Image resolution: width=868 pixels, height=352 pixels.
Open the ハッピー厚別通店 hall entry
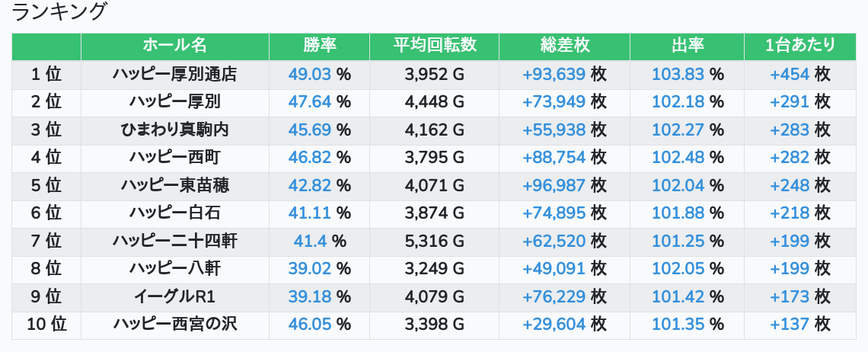pyautogui.click(x=175, y=74)
